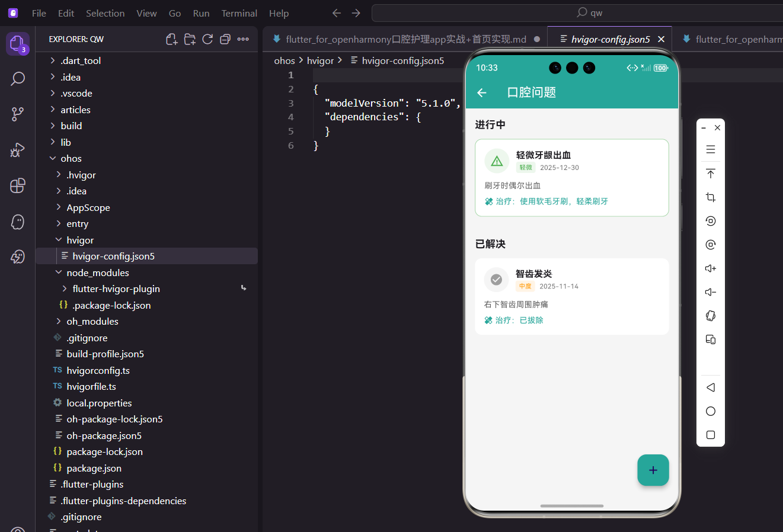Rotate the emulator device screen

pyautogui.click(x=711, y=316)
